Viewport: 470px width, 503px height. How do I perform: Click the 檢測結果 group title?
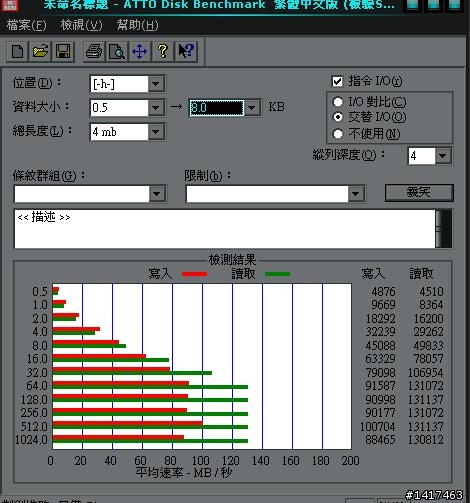(x=232, y=260)
